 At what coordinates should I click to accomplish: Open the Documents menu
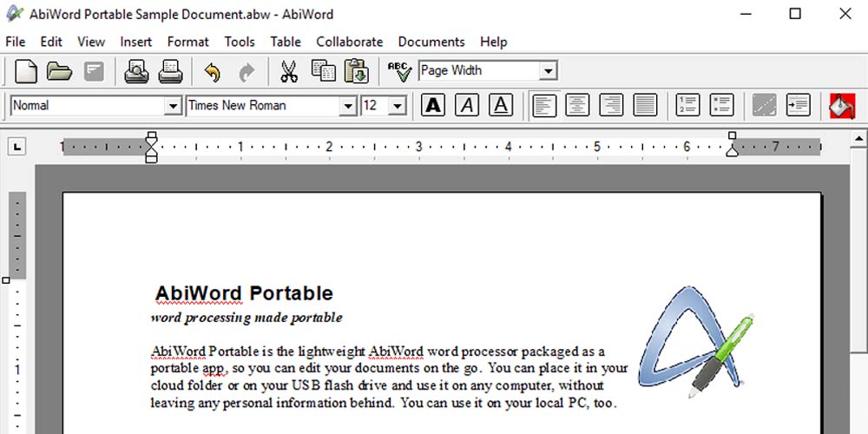pyautogui.click(x=431, y=42)
